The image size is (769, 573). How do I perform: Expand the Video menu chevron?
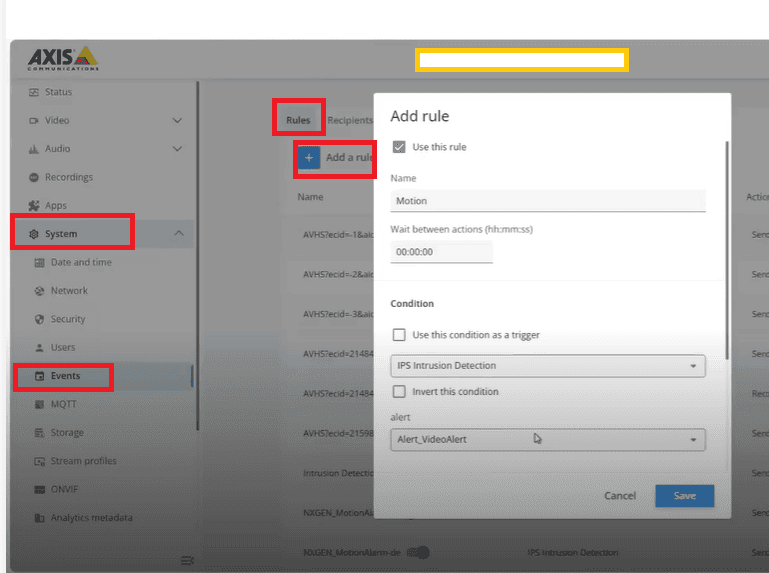click(x=178, y=121)
